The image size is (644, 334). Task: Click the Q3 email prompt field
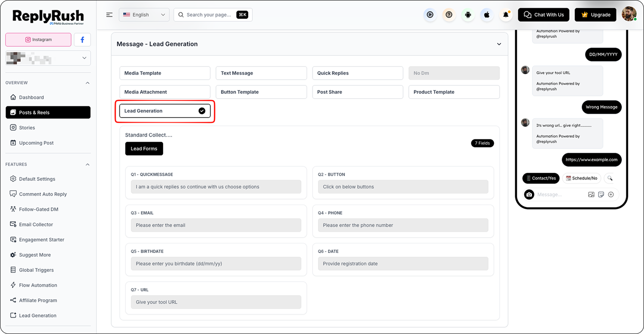[216, 225]
